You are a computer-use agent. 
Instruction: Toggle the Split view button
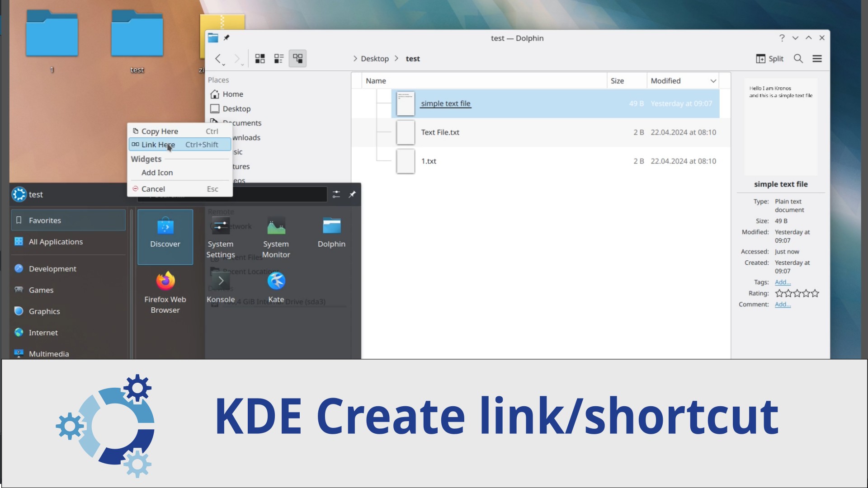click(769, 59)
